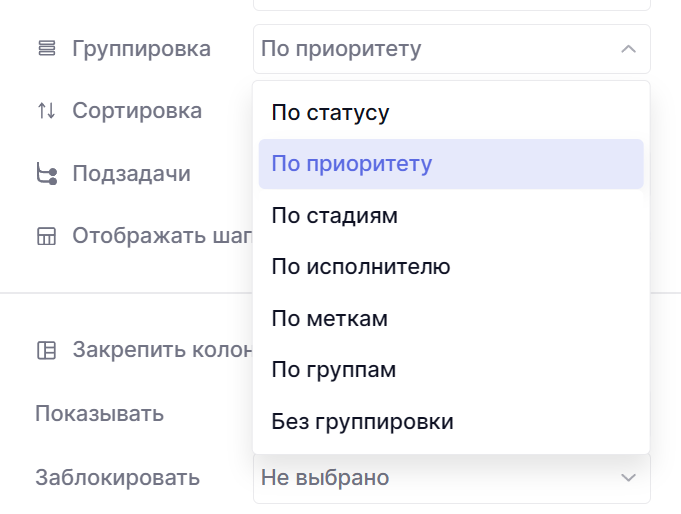681x514 pixels.
Task: Click the Отображать table icon
Action: point(46,237)
